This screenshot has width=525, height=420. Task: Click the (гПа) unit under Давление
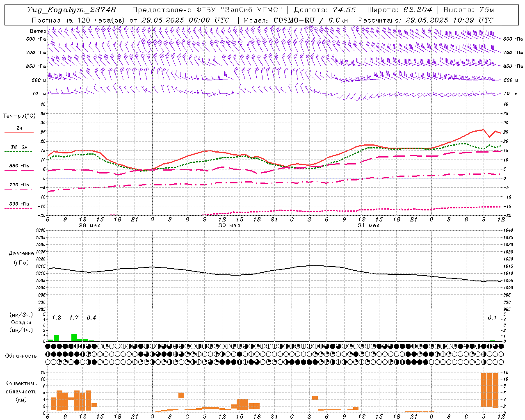[21, 263]
